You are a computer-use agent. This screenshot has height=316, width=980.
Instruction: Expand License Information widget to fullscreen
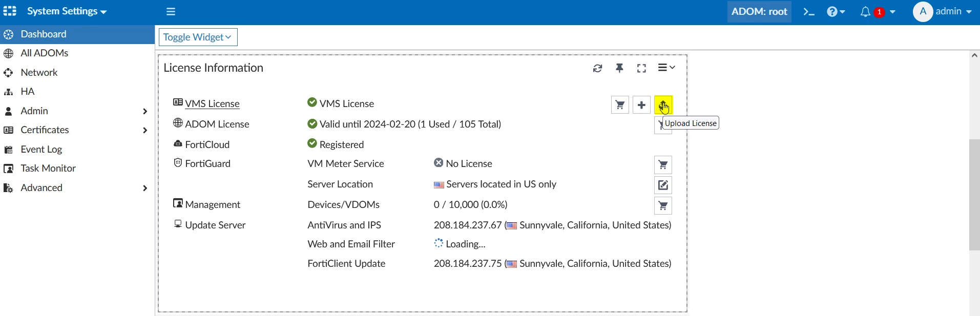[641, 68]
